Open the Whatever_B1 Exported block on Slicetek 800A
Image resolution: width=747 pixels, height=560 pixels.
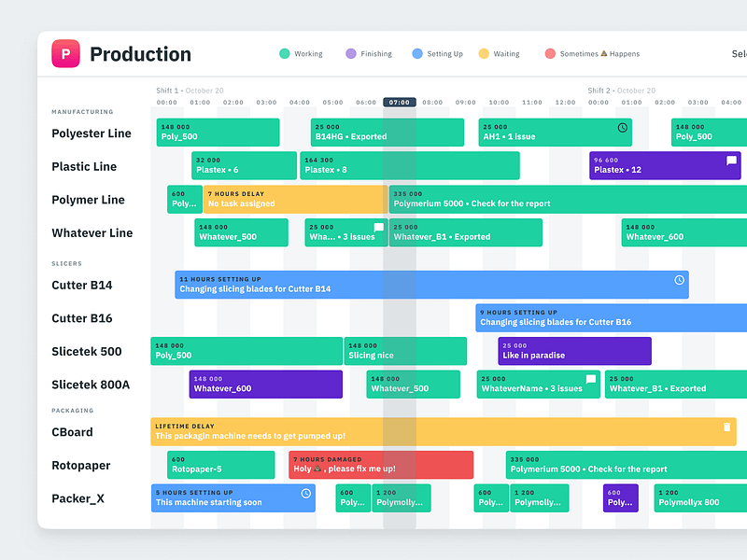(676, 385)
